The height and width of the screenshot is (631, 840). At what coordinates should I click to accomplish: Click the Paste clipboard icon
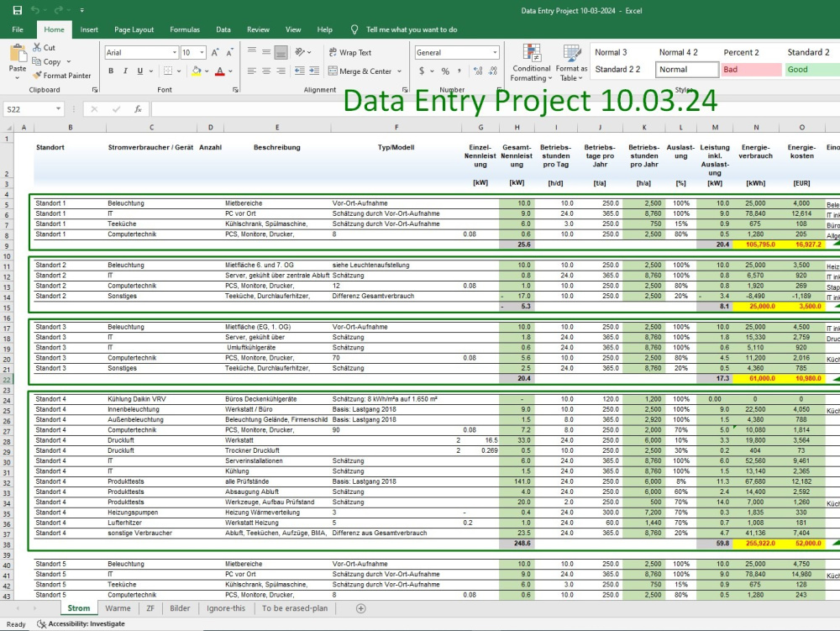point(18,54)
